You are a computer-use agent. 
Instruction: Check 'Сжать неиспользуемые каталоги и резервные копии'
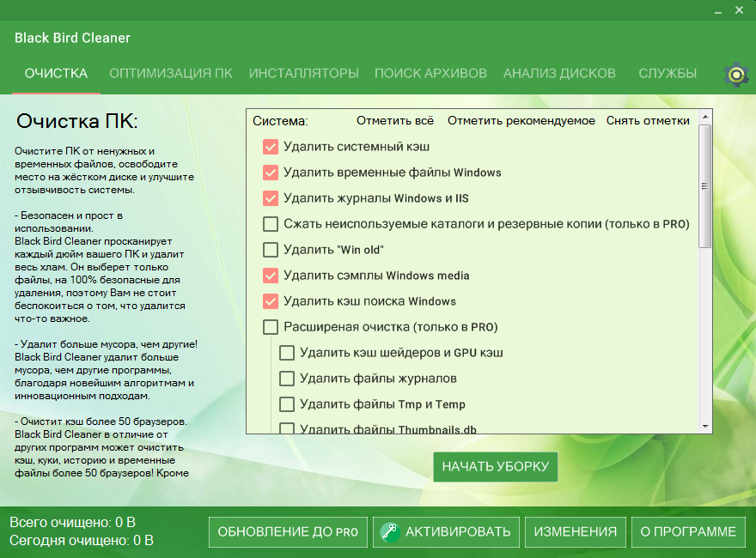(x=271, y=224)
